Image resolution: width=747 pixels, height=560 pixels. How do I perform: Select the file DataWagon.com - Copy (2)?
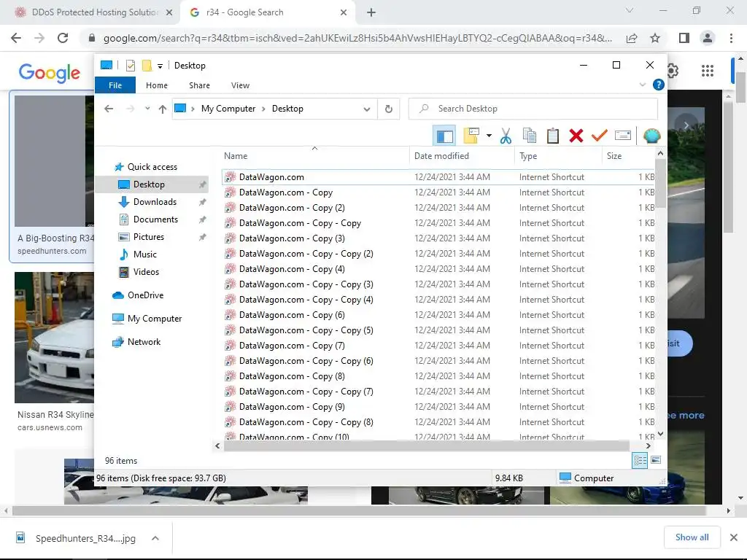point(438,208)
